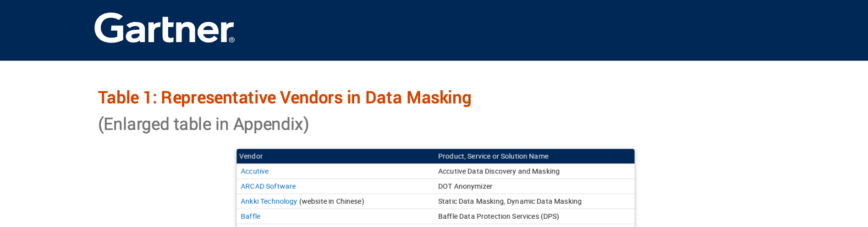Select the Baffle Data Protection Services cell

tap(498, 216)
